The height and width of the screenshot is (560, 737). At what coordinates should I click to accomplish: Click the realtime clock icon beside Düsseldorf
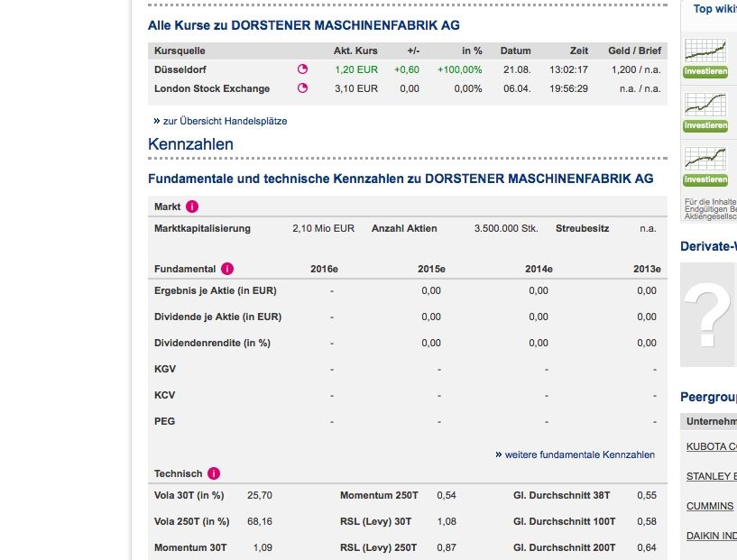click(301, 69)
